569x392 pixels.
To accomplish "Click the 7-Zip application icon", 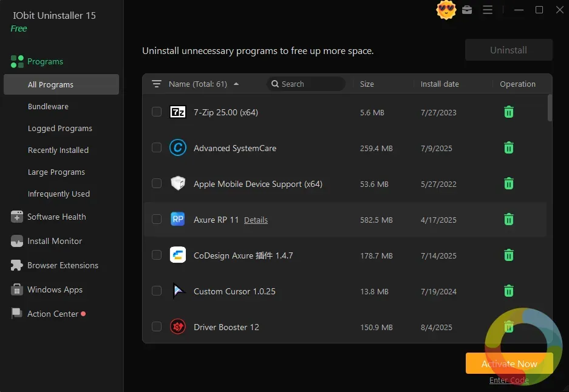I will pos(178,112).
